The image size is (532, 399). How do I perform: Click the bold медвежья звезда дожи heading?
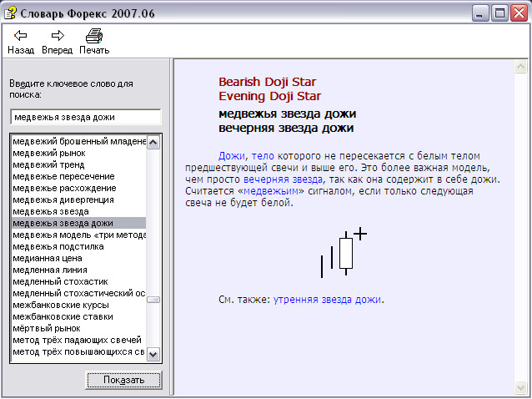(288, 114)
